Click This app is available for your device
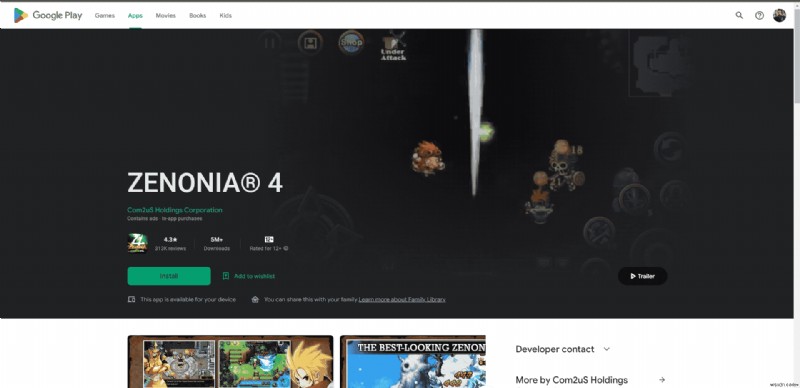 (x=188, y=300)
